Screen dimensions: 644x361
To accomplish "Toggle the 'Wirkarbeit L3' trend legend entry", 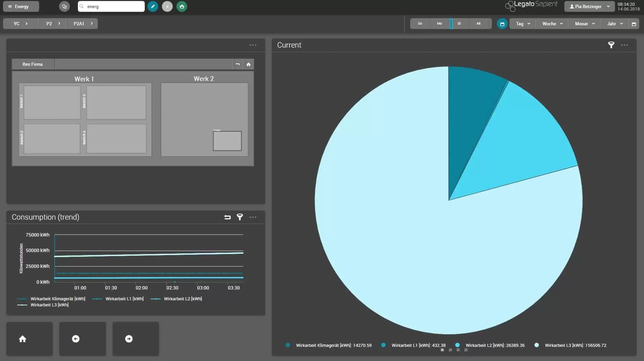I will click(43, 305).
